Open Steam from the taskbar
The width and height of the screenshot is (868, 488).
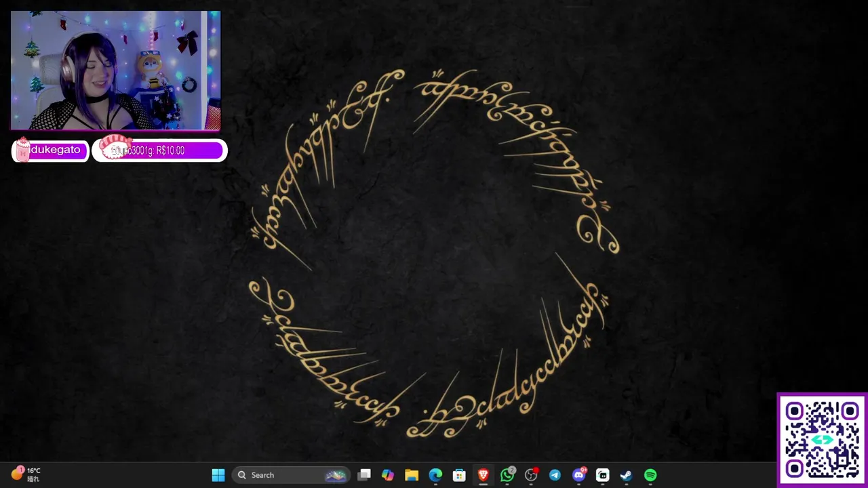pos(627,475)
